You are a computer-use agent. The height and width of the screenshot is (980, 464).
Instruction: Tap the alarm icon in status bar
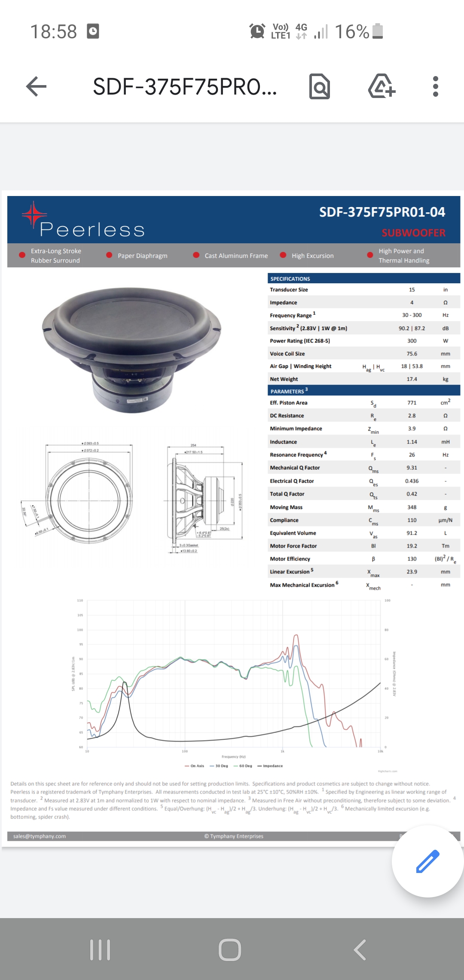(257, 31)
